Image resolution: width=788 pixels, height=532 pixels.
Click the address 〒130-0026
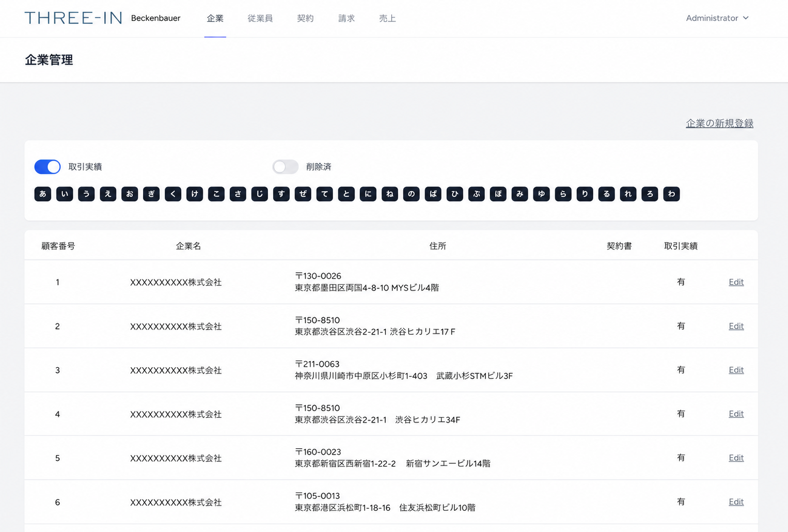(x=318, y=276)
